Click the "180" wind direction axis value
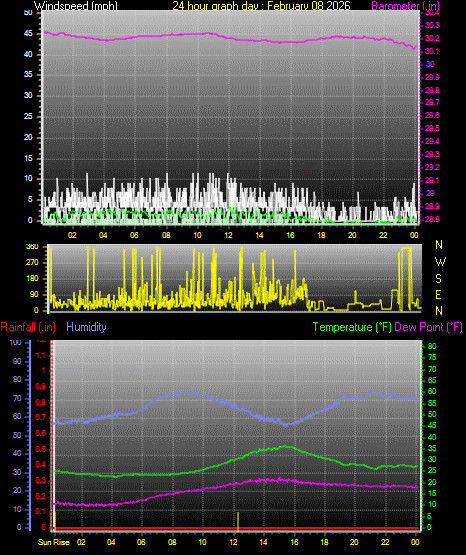Image resolution: width=466 pixels, height=555 pixels. pos(32,279)
